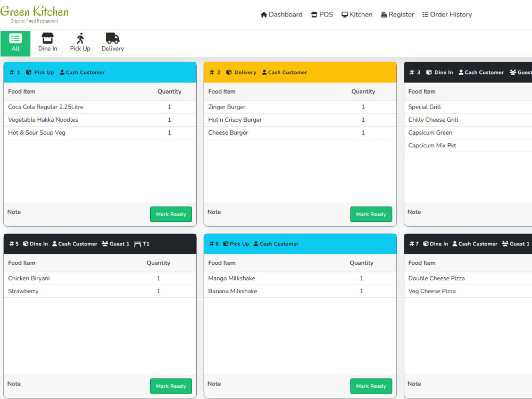This screenshot has width=532, height=399.
Task: Click Cash Customer in order #2 header
Action: pos(287,72)
